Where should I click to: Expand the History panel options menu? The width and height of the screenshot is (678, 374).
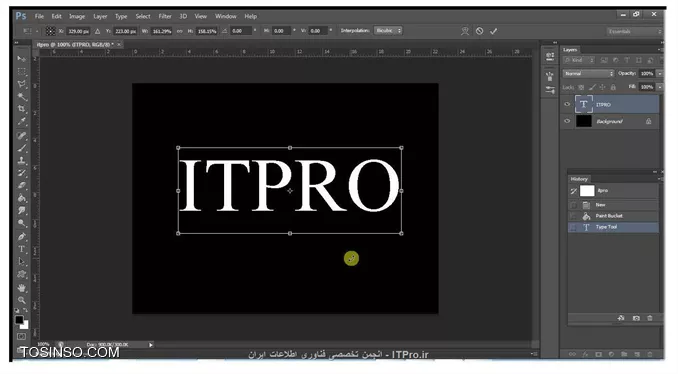pyautogui.click(x=661, y=179)
